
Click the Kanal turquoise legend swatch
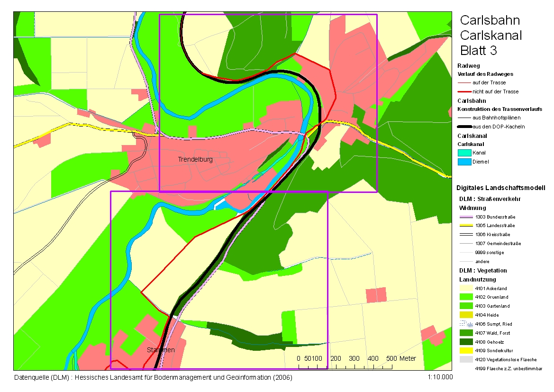[x=464, y=153]
